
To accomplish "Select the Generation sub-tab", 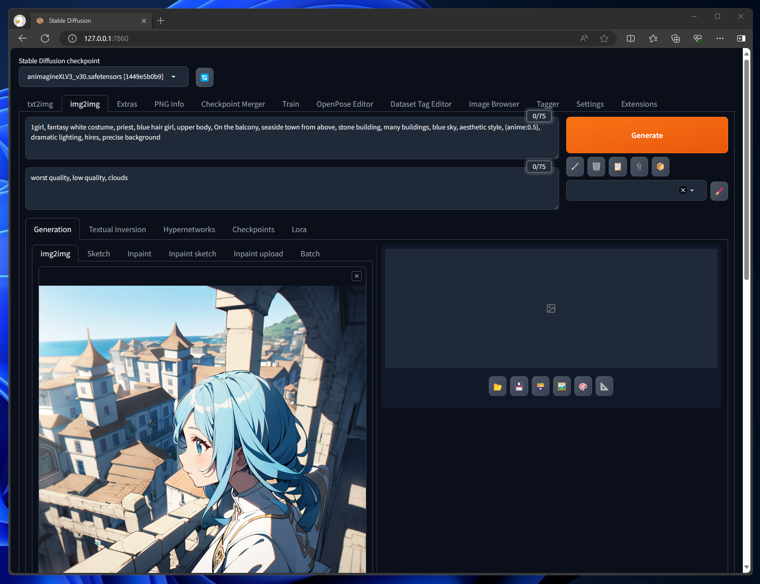I will (x=52, y=230).
